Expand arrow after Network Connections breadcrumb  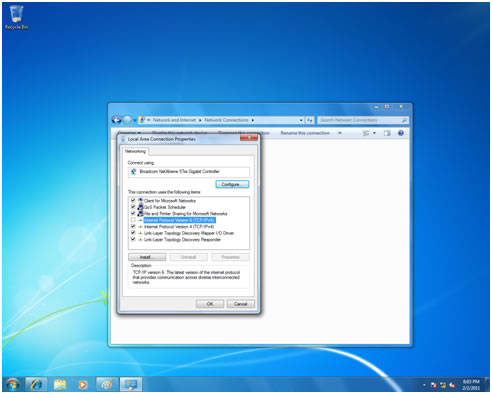pos(253,120)
